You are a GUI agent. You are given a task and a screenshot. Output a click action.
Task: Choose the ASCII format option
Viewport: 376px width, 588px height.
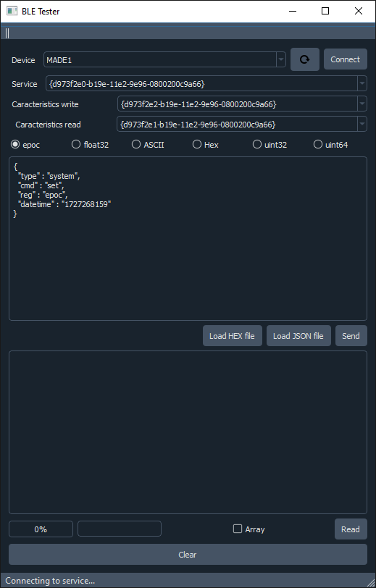click(x=148, y=144)
